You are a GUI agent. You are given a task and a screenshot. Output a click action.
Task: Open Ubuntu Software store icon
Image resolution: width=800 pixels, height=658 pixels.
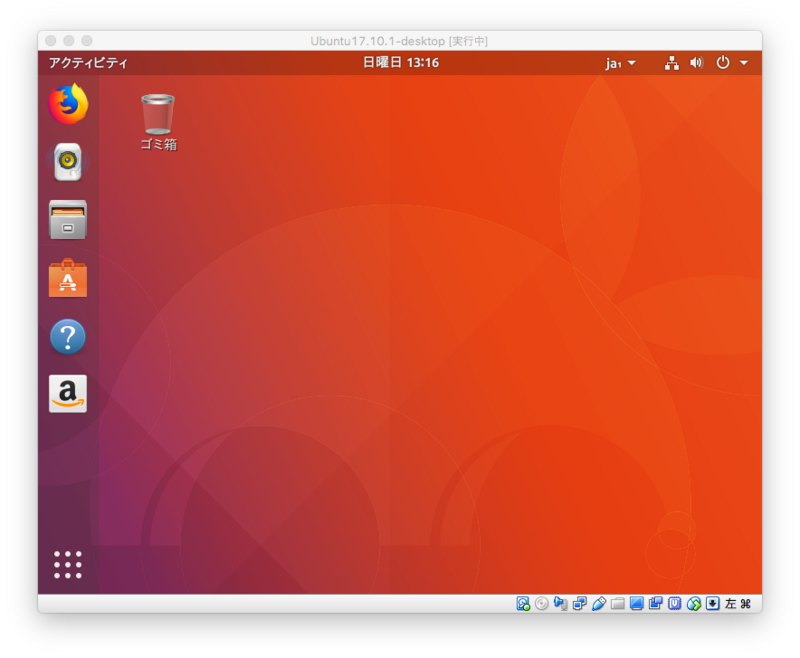(68, 278)
